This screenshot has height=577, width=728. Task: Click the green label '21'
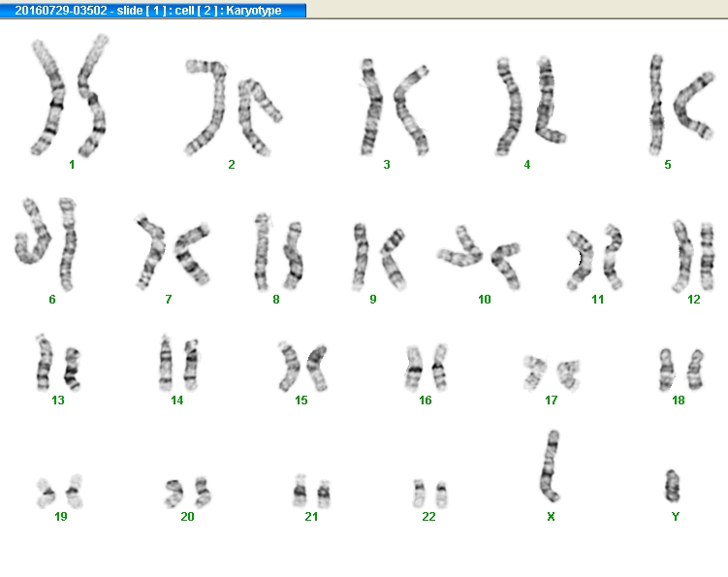pyautogui.click(x=311, y=516)
